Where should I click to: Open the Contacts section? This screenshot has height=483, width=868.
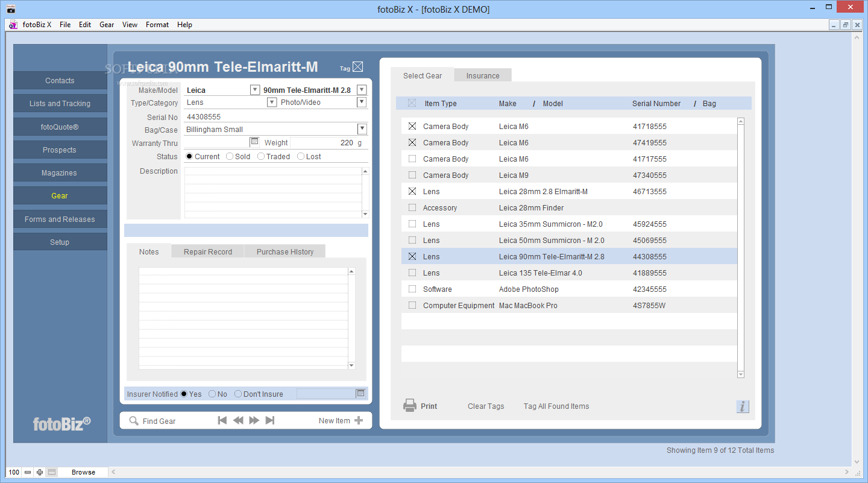coord(60,80)
